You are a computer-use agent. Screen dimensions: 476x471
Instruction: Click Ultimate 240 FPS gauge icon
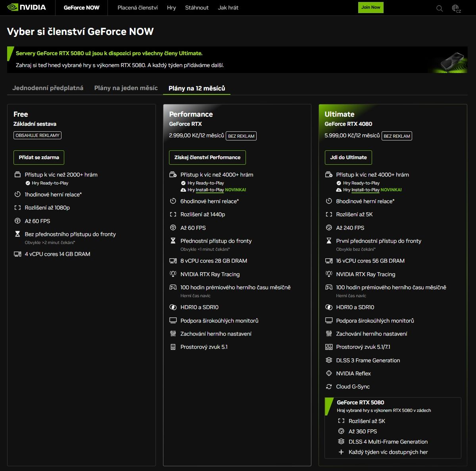328,228
